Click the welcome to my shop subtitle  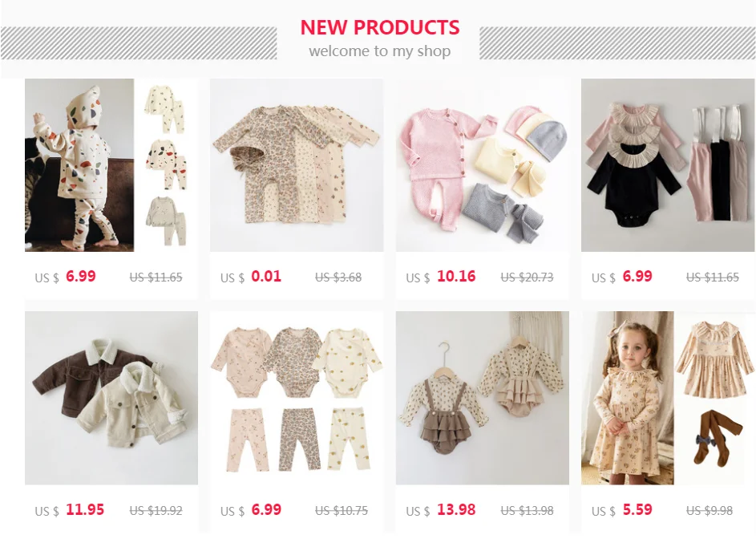380,51
